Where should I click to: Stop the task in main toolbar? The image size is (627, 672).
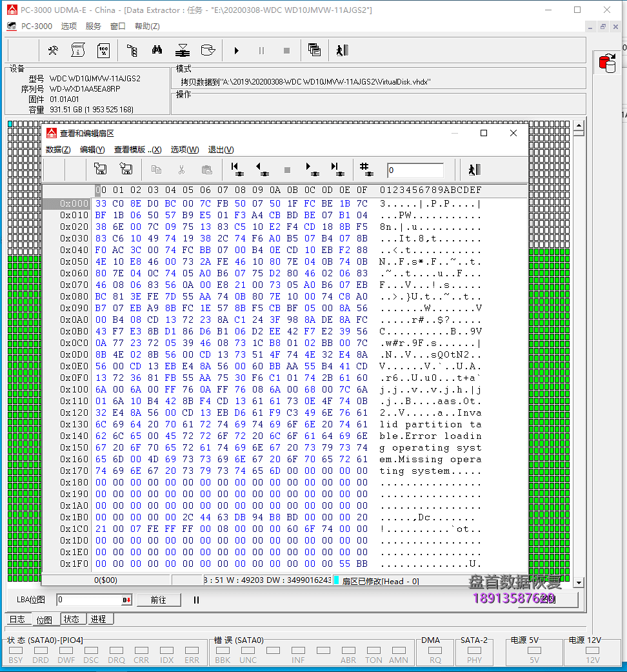pyautogui.click(x=286, y=50)
